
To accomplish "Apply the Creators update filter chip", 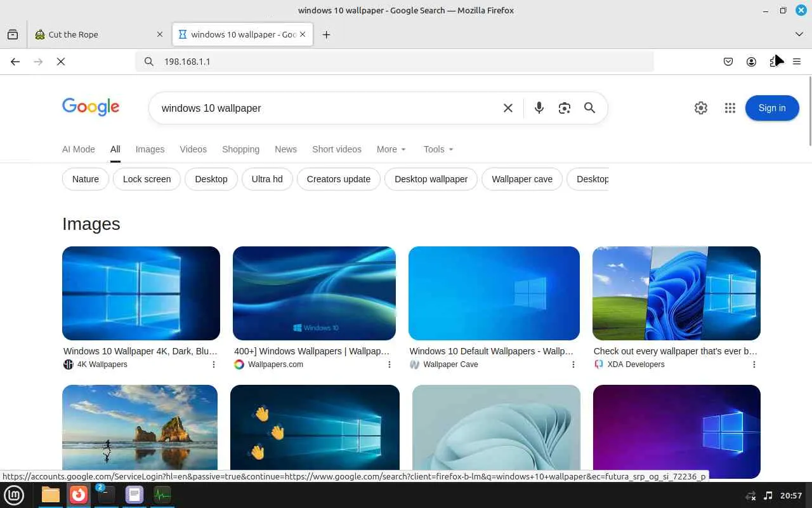I will tap(339, 179).
